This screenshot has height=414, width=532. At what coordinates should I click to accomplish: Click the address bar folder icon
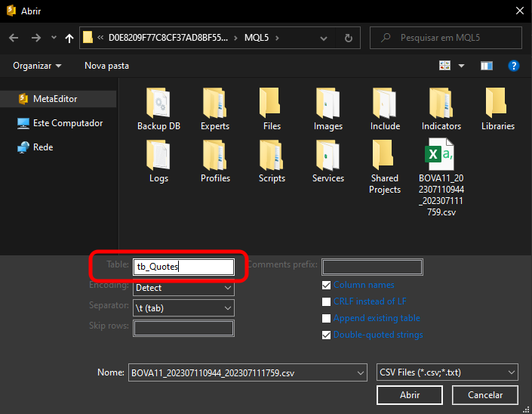[88, 37]
